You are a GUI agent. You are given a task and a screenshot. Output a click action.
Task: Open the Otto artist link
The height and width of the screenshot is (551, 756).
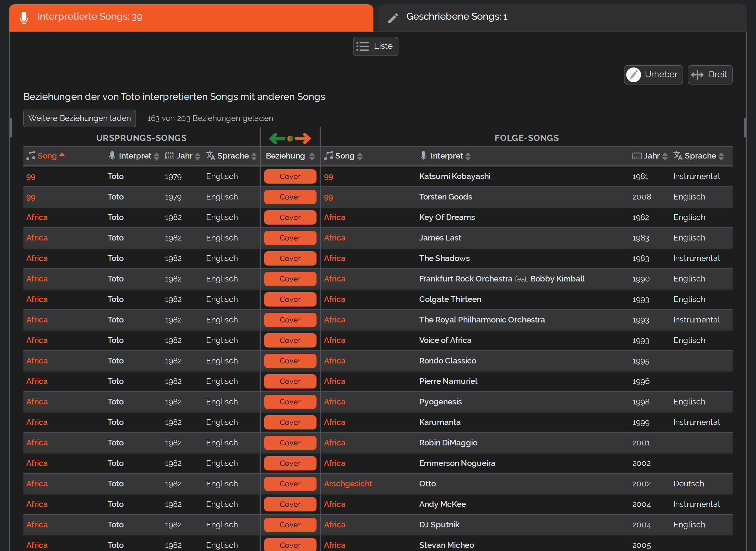tap(428, 484)
